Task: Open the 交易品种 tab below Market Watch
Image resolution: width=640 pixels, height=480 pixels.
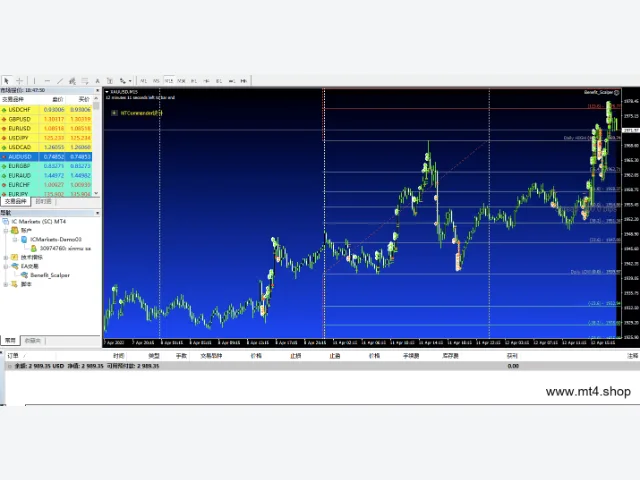Action: (x=16, y=202)
